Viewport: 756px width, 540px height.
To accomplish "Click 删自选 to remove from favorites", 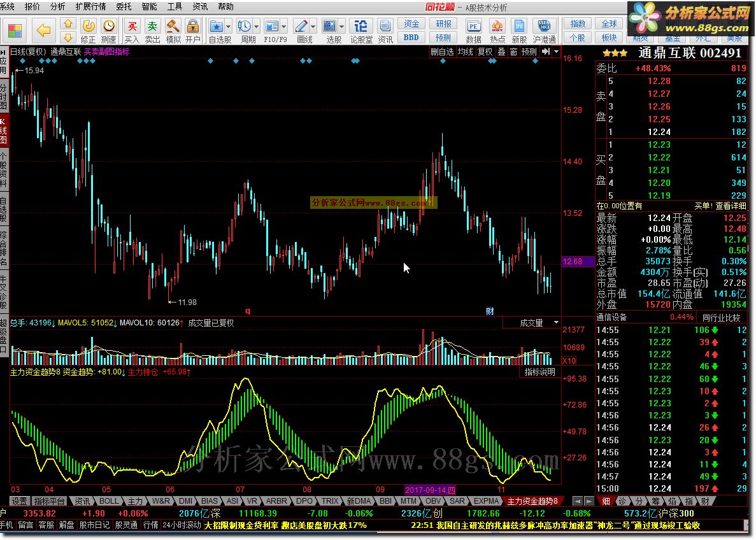I will click(442, 52).
